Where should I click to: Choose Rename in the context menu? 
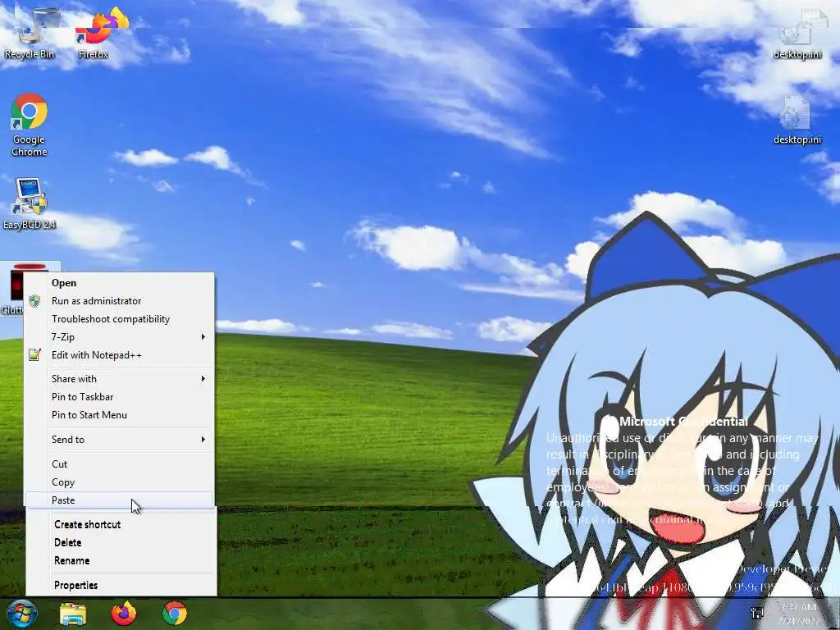[x=121, y=560]
